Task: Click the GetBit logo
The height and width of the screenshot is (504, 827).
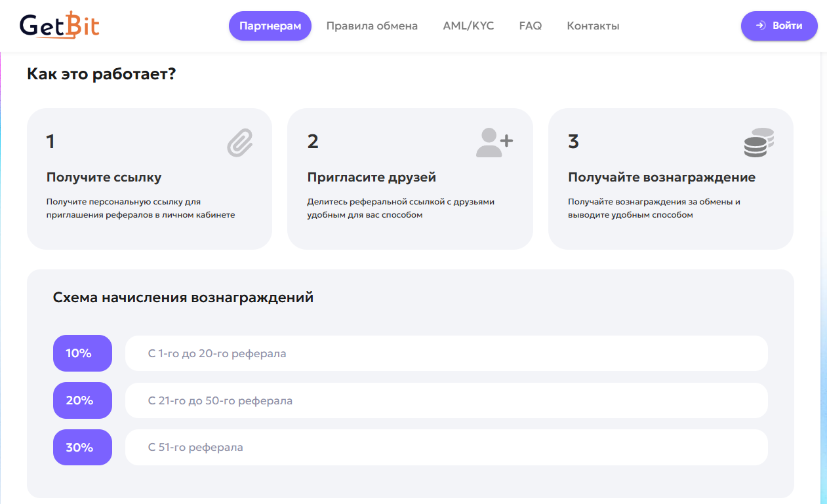Action: [60, 26]
